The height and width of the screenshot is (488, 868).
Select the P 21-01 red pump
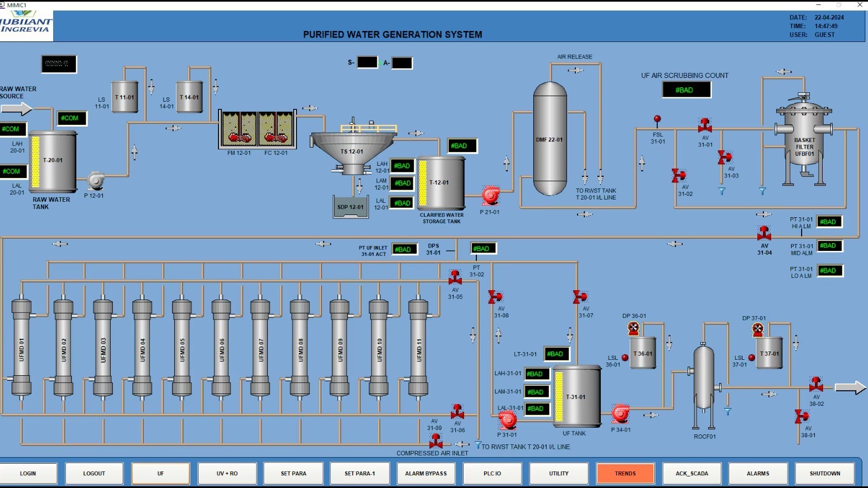point(490,195)
